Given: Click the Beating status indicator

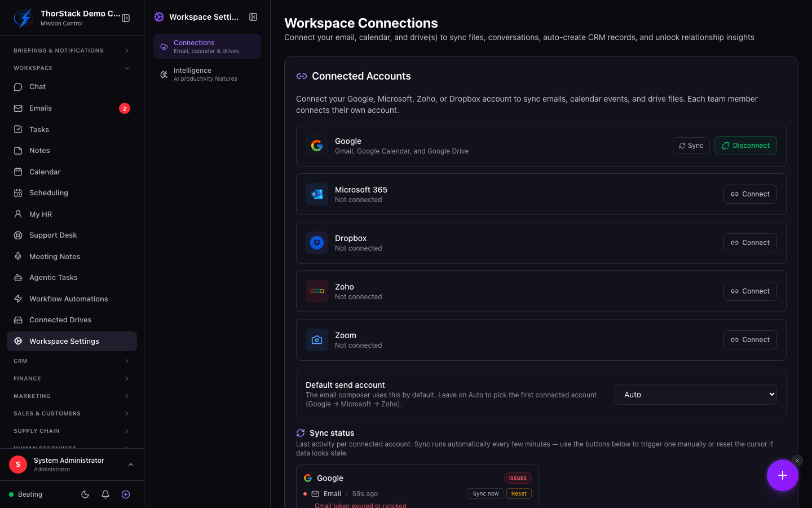Looking at the screenshot, I should [26, 494].
